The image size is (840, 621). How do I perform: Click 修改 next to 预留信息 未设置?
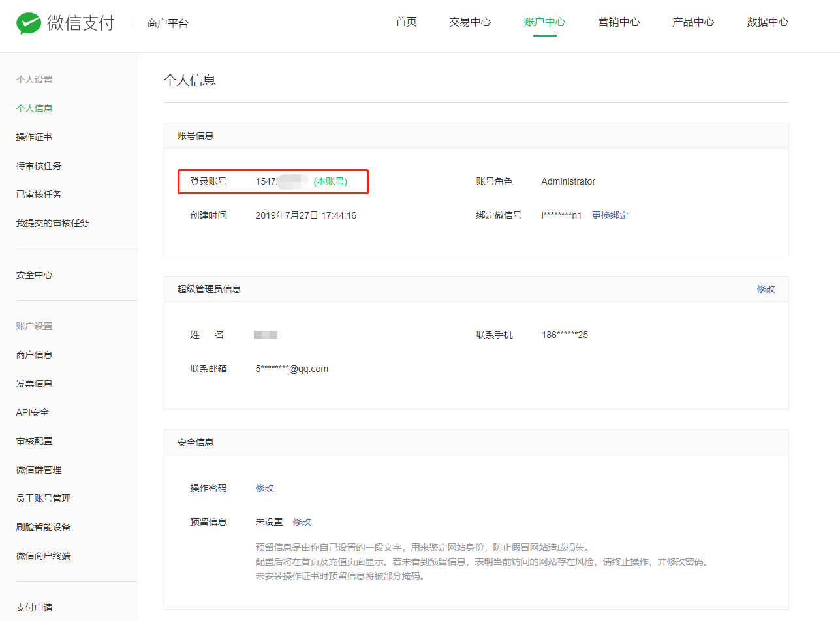pos(302,522)
